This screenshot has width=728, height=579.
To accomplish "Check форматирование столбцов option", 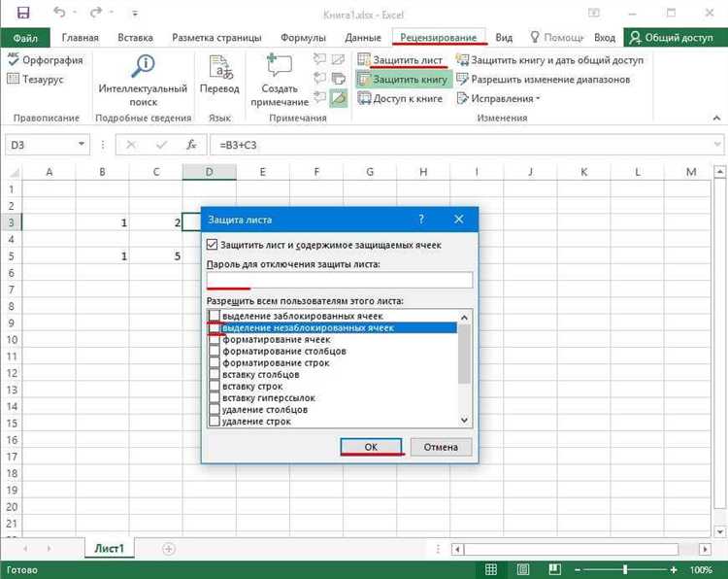I will [x=215, y=352].
